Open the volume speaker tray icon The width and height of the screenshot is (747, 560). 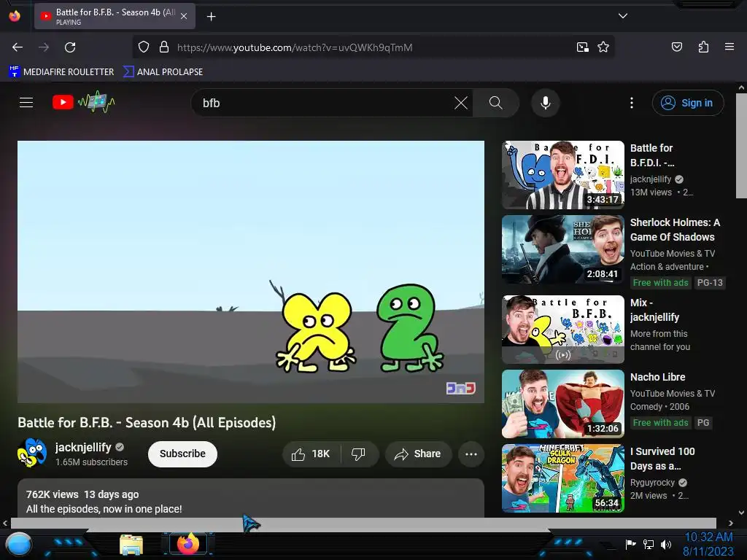coord(666,544)
